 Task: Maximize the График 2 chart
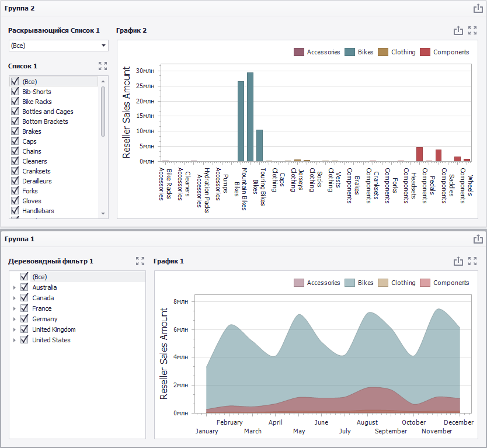[x=472, y=30]
